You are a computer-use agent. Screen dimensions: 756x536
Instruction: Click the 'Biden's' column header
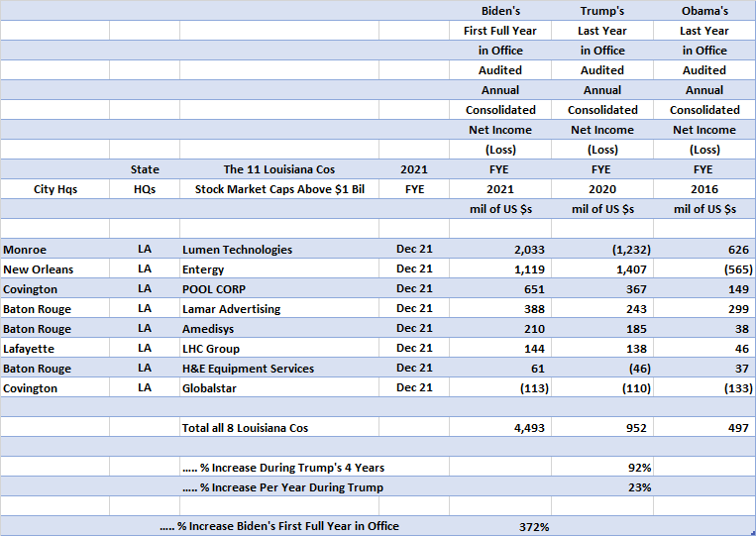coord(500,11)
